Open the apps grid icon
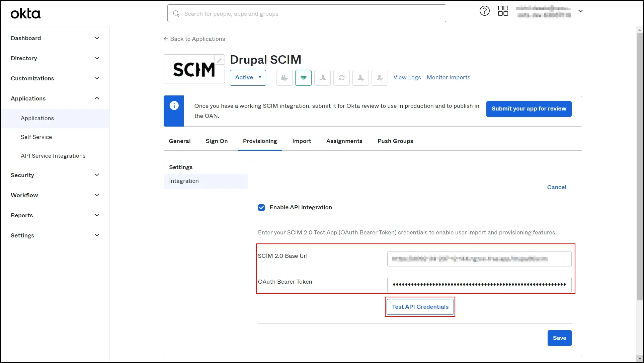This screenshot has height=363, width=644. point(503,11)
